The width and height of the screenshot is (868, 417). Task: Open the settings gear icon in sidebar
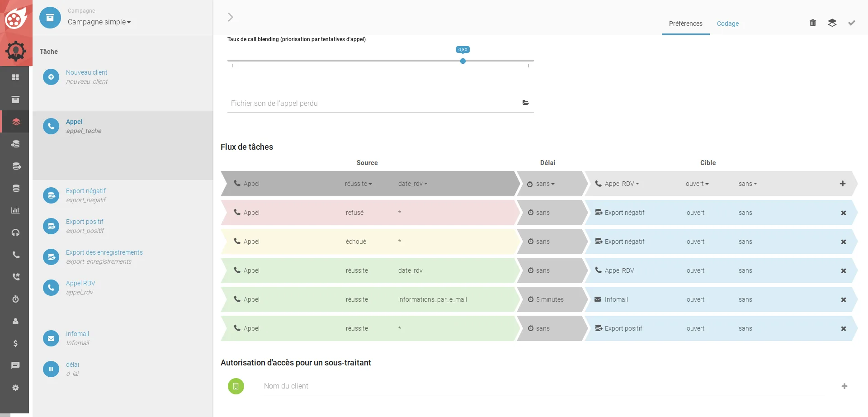click(x=15, y=388)
